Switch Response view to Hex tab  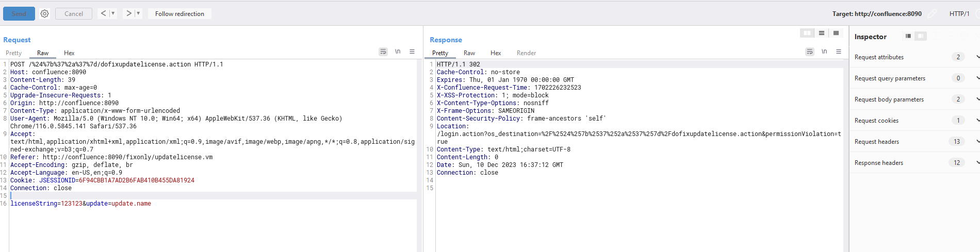click(496, 53)
